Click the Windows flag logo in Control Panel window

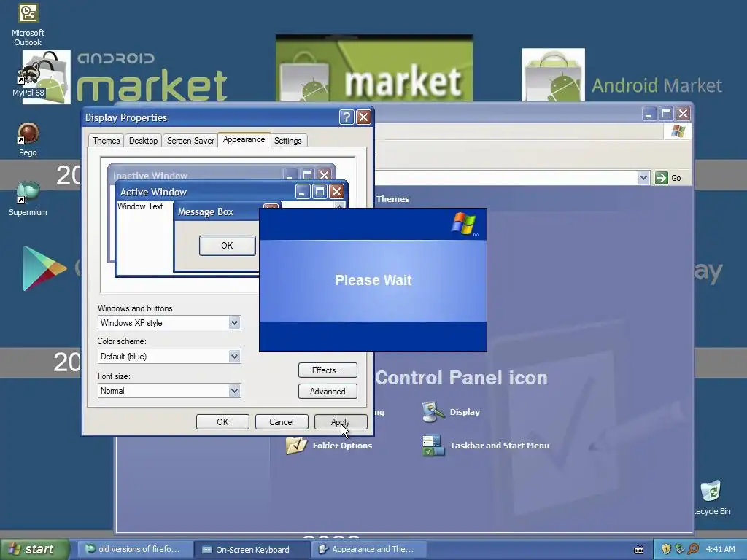(678, 131)
